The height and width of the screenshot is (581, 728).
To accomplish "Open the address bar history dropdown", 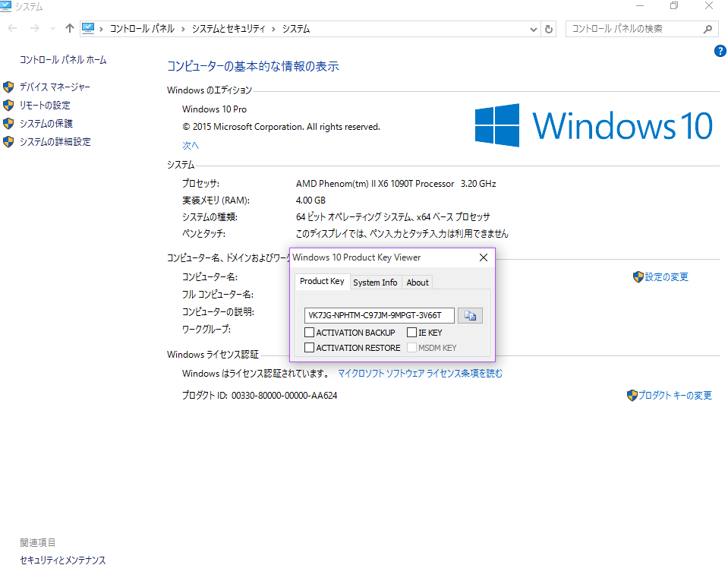I will [534, 29].
